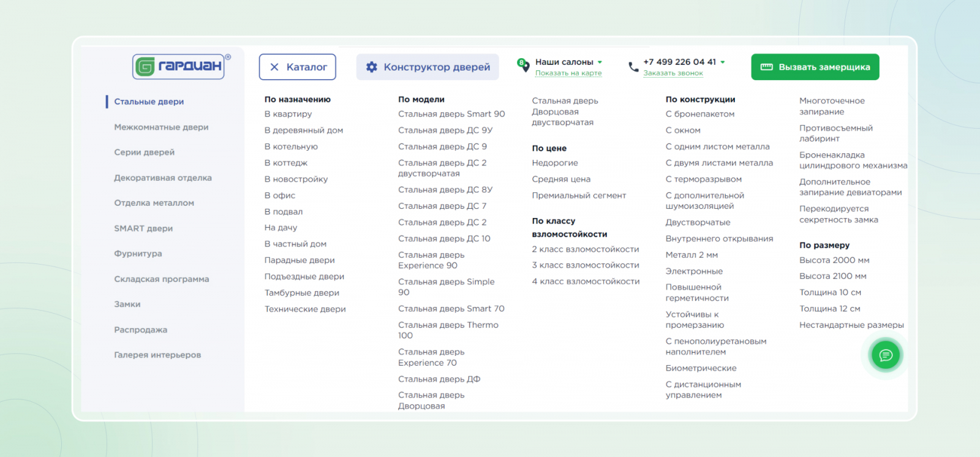Viewport: 980px width, 457px height.
Task: Choose Стальная дверь Smart 90
Action: coord(451,114)
